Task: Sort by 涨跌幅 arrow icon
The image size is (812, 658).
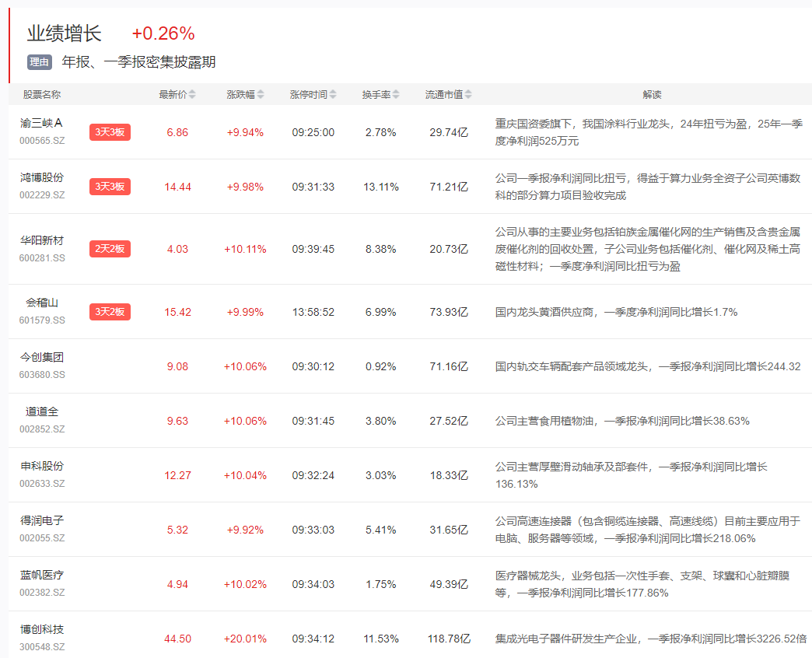Action: click(261, 95)
